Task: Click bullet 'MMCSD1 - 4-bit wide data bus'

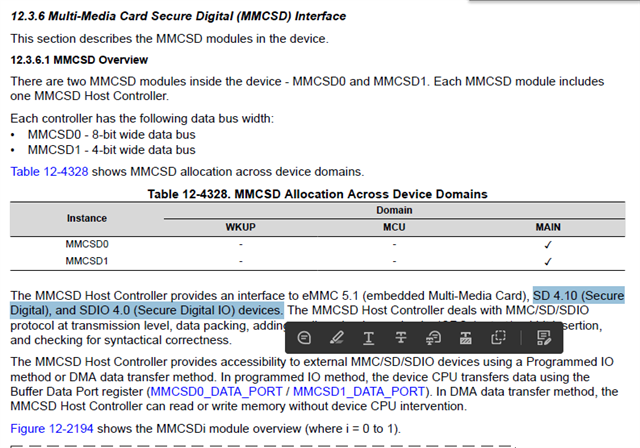Action: [111, 150]
